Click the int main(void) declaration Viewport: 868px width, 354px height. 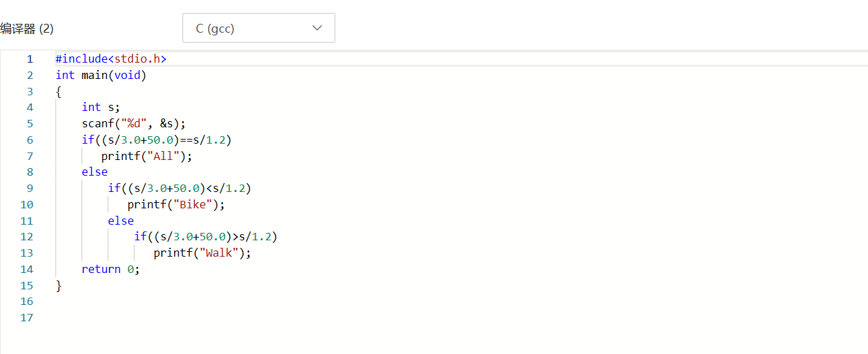(x=101, y=75)
